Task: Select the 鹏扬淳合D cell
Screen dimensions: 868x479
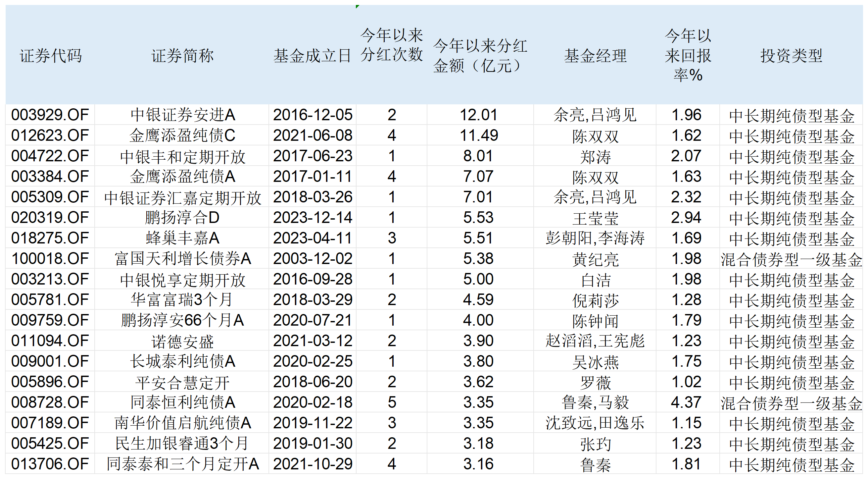Action: [182, 218]
